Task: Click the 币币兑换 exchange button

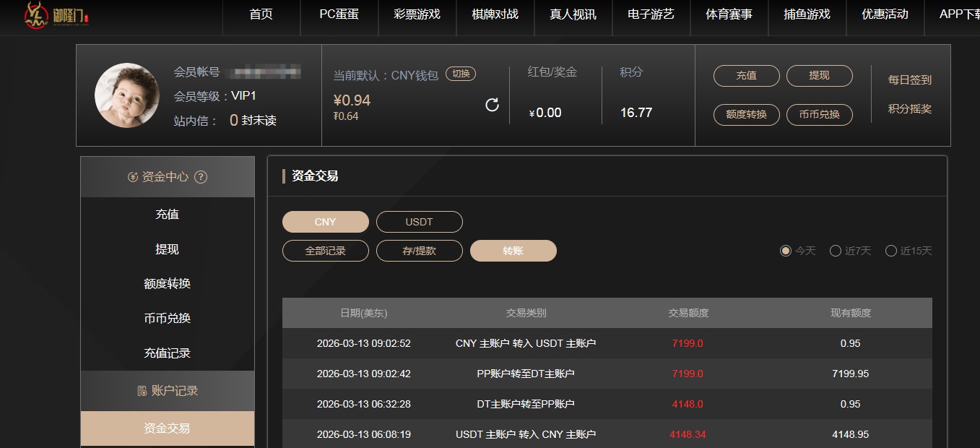Action: [820, 114]
